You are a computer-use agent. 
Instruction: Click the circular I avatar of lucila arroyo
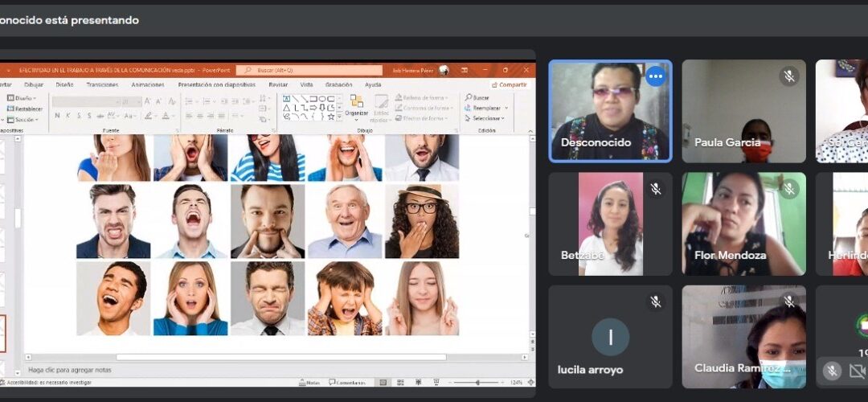(x=611, y=337)
